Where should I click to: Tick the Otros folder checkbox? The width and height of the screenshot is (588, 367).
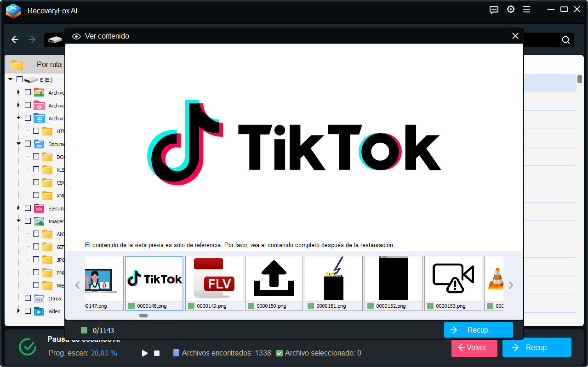28,298
